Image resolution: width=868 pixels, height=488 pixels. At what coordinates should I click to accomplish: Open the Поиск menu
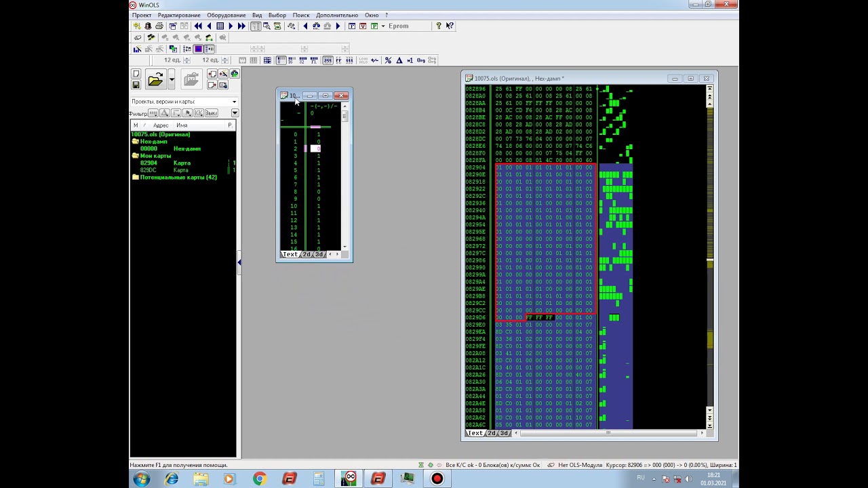(x=301, y=15)
